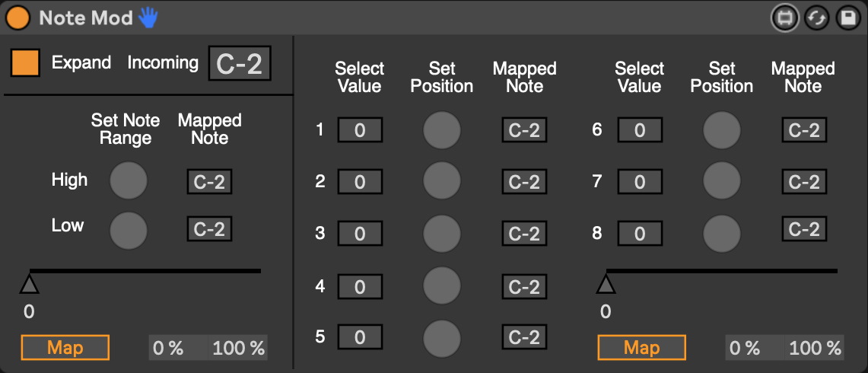Click the right Map button
The width and height of the screenshot is (868, 373).
pos(641,348)
